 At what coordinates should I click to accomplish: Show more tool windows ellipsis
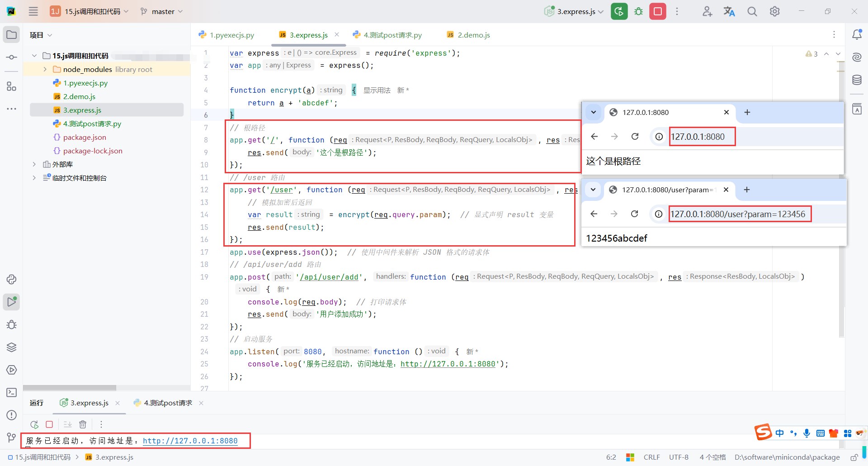click(x=12, y=109)
